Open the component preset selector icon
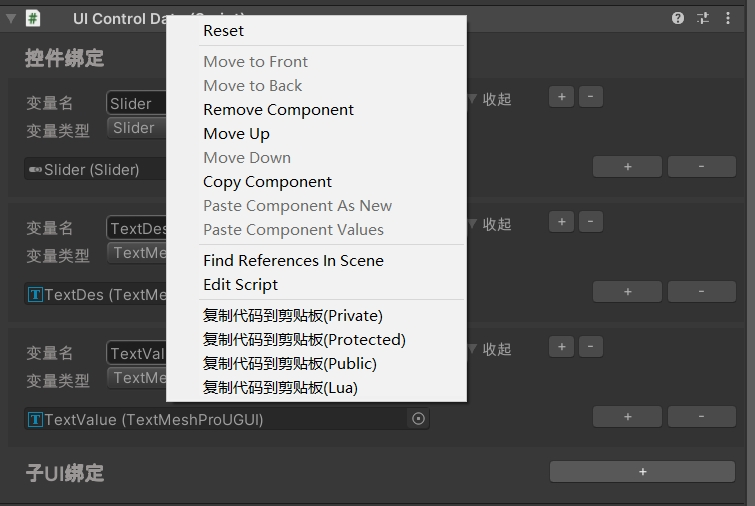 click(703, 18)
